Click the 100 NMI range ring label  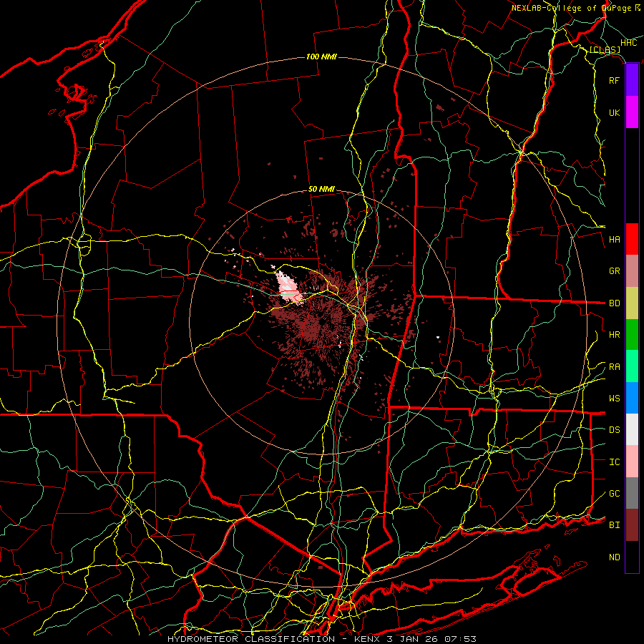[x=321, y=57]
